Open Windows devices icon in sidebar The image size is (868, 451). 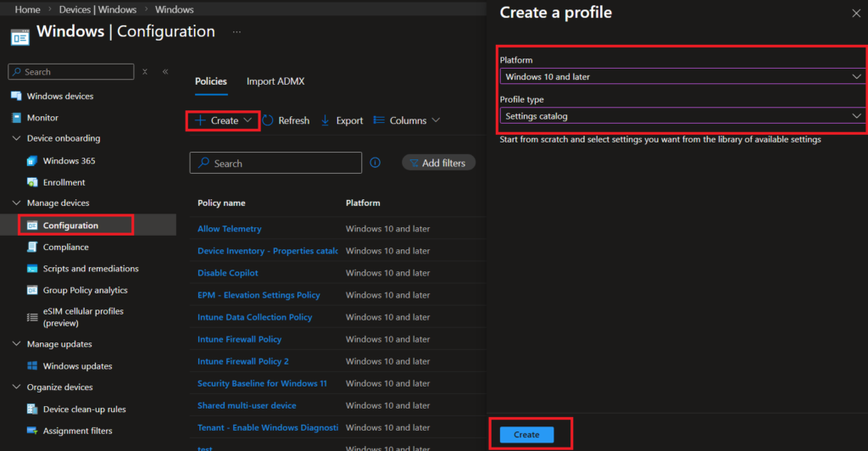[x=16, y=97]
